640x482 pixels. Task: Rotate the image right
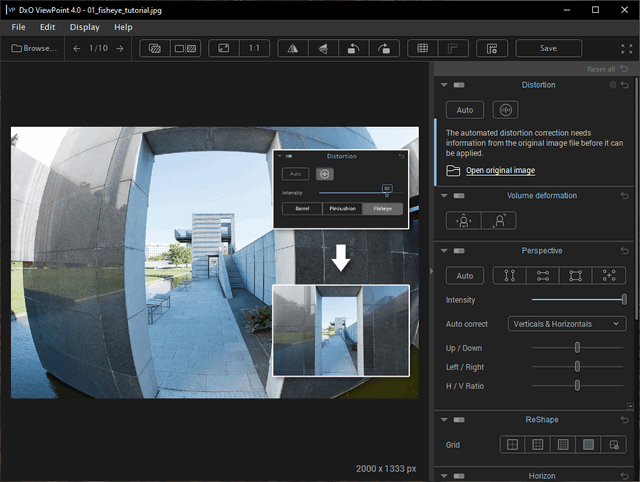[x=385, y=48]
